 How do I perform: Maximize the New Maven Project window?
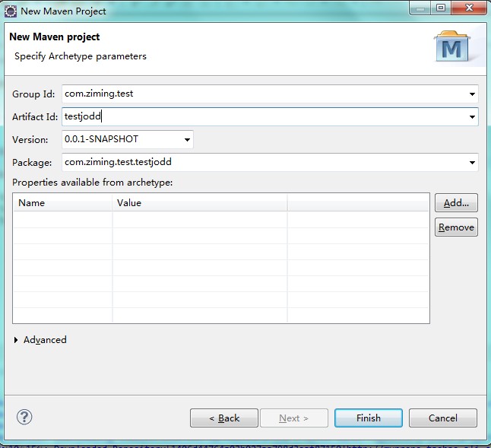[441, 8]
